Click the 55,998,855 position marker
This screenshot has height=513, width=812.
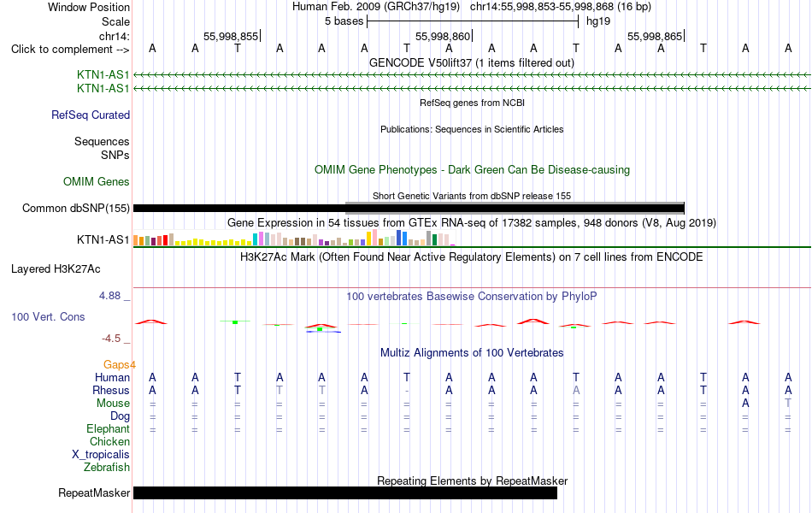pyautogui.click(x=231, y=36)
